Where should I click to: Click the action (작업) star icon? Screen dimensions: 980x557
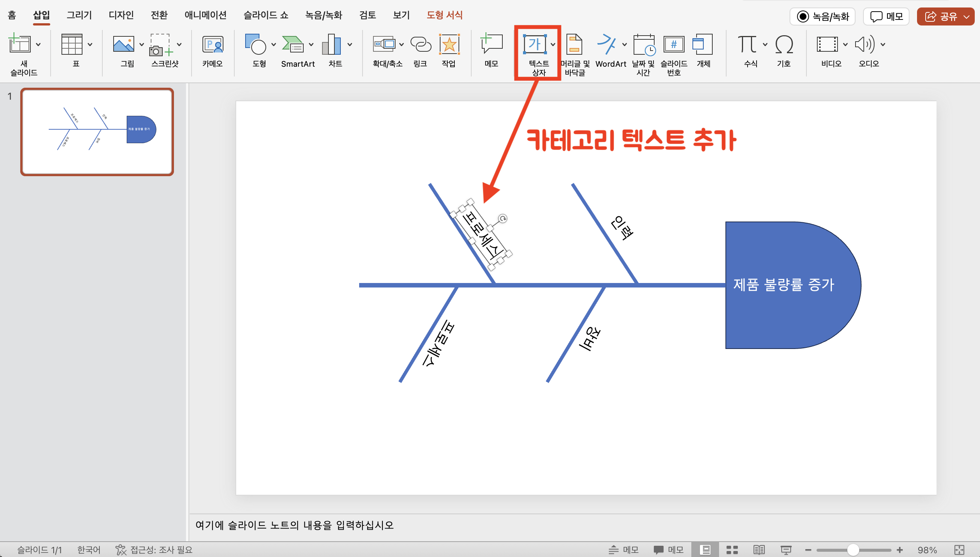(449, 44)
